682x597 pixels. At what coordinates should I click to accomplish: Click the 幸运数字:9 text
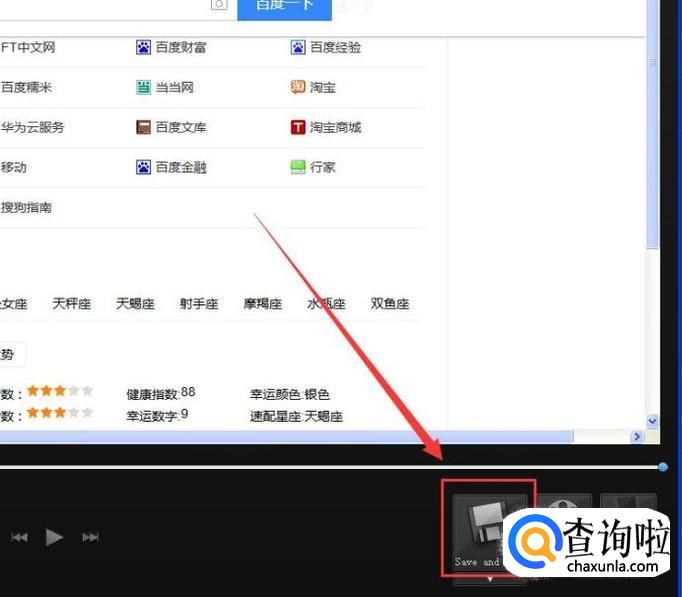pyautogui.click(x=157, y=415)
